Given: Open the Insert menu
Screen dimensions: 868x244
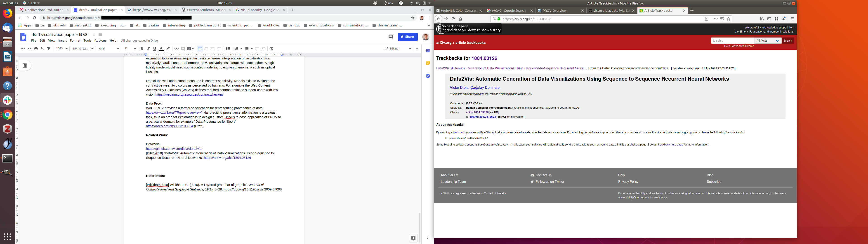Looking at the screenshot, I should (x=62, y=40).
